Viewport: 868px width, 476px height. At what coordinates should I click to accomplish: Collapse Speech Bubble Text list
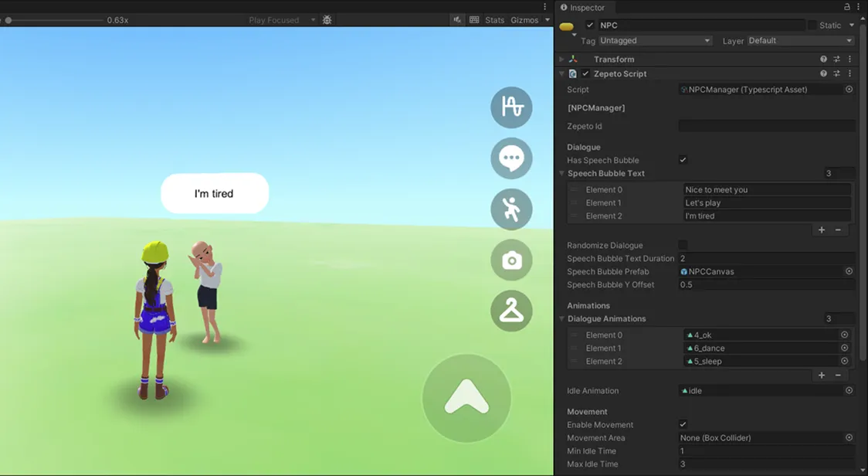coord(562,173)
